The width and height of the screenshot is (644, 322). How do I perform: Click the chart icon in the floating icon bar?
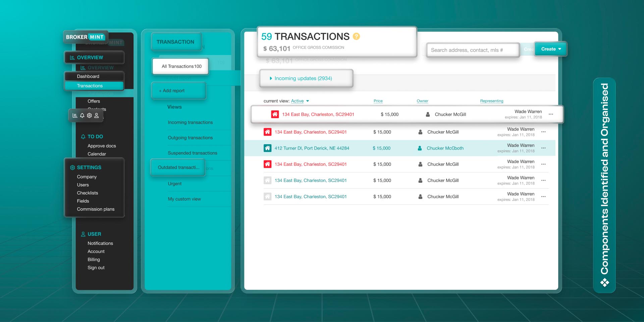[75, 115]
